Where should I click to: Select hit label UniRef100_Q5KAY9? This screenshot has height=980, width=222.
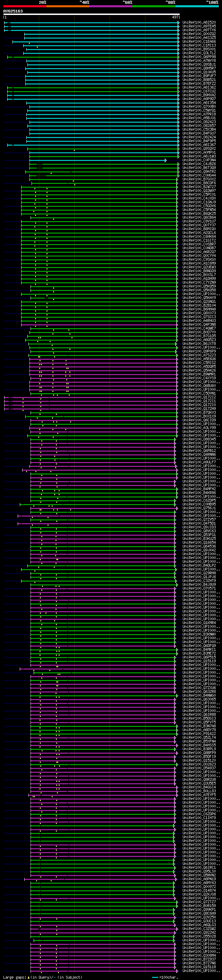point(199,298)
